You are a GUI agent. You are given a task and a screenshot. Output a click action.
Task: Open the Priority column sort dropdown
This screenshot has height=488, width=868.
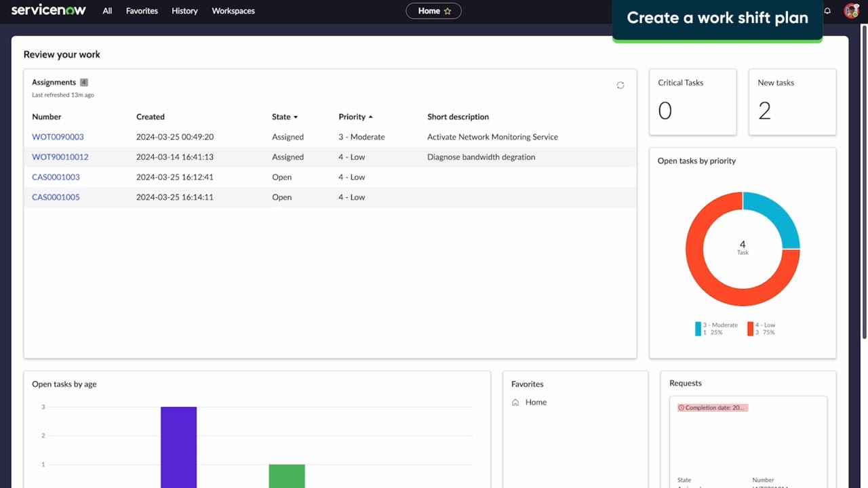370,117
